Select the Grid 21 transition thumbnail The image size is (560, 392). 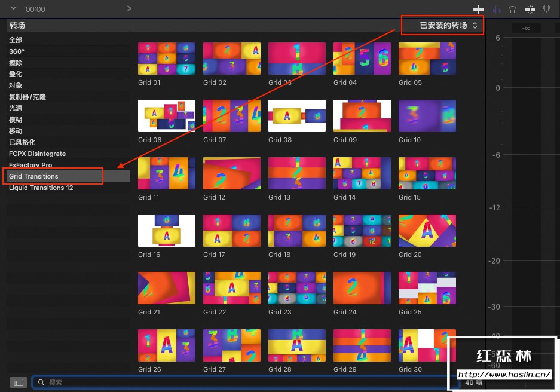(166, 288)
